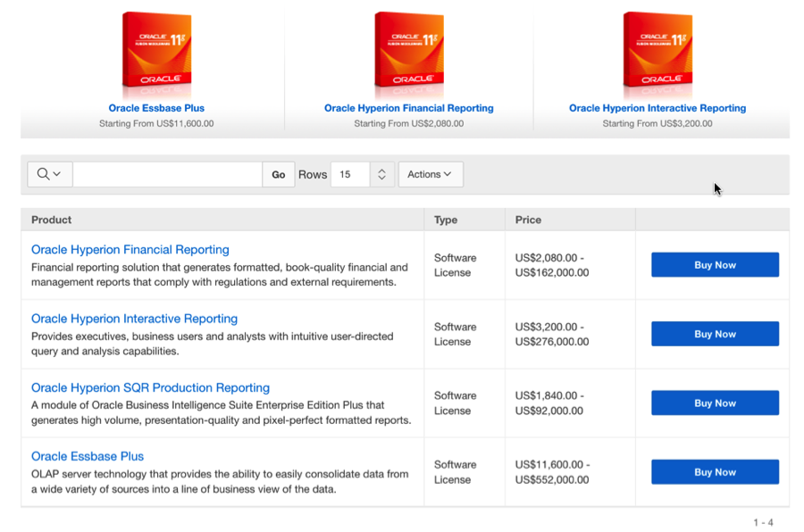Expand the Actions menu

[x=430, y=175]
